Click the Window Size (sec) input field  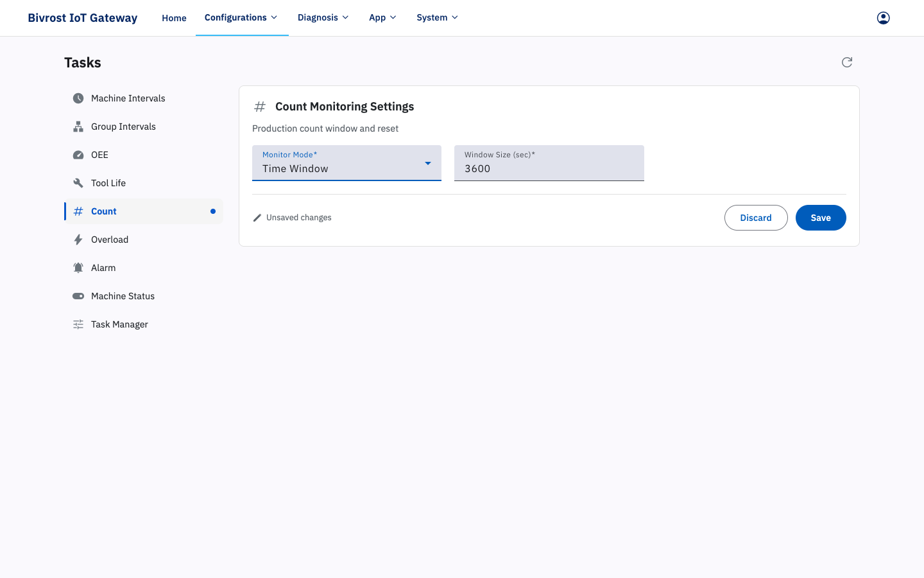(549, 163)
